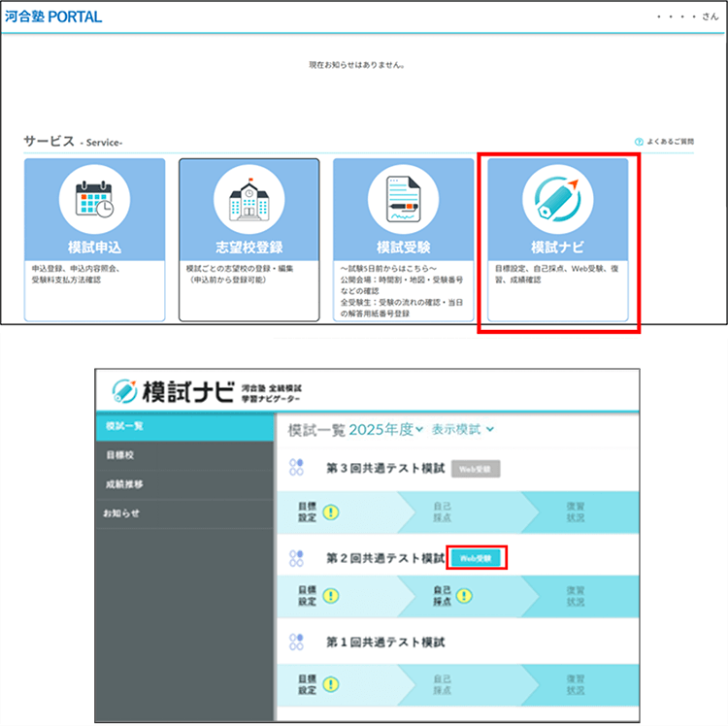Expand the 表示模試 filter dropdown
Screen dimensions: 728x726
point(462,429)
